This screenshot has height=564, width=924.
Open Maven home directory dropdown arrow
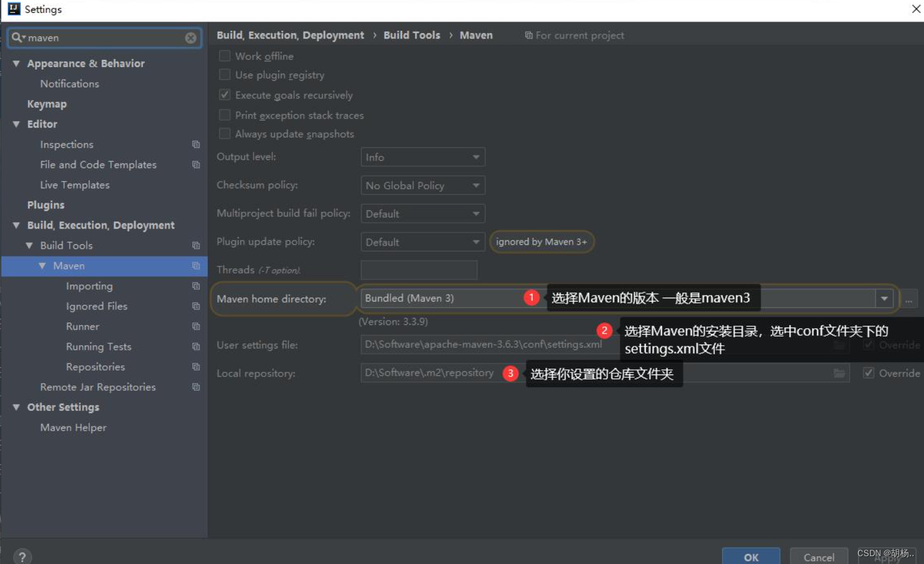coord(884,298)
